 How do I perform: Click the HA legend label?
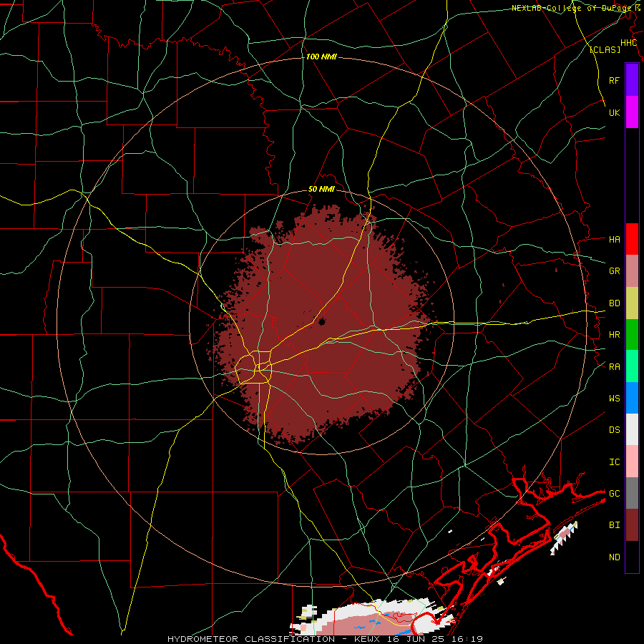614,240
